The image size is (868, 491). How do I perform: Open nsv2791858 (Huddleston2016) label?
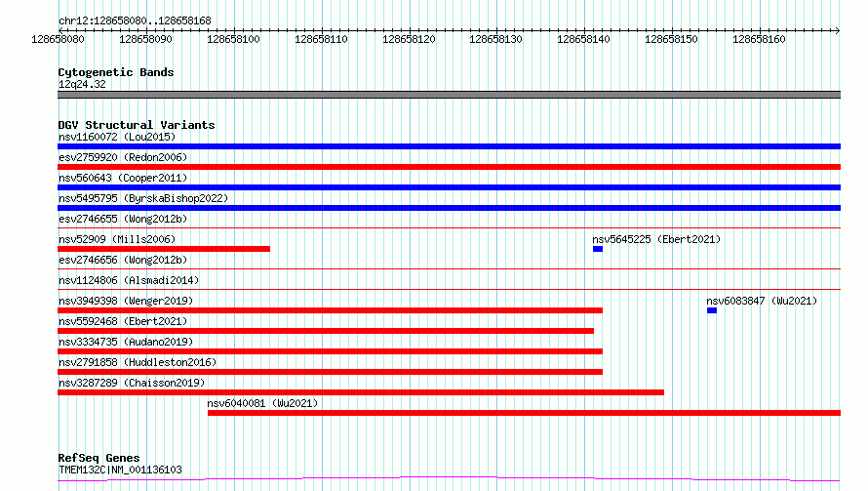(138, 362)
